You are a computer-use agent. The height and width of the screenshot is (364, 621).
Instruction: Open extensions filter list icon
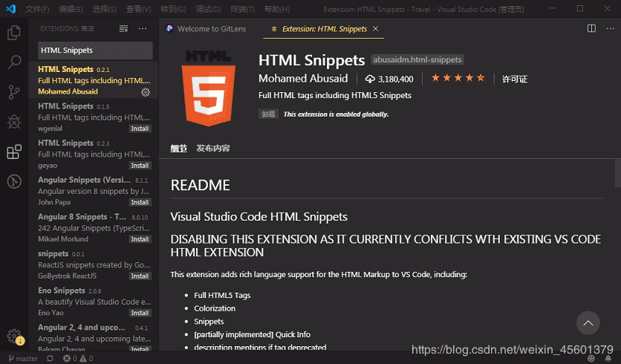124,29
